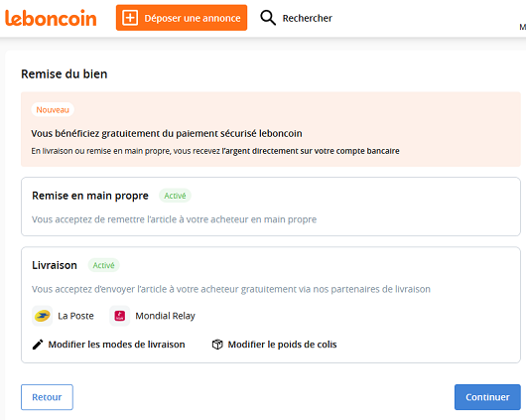Select the La Poste logo icon
The height and width of the screenshot is (420, 526).
tap(43, 316)
